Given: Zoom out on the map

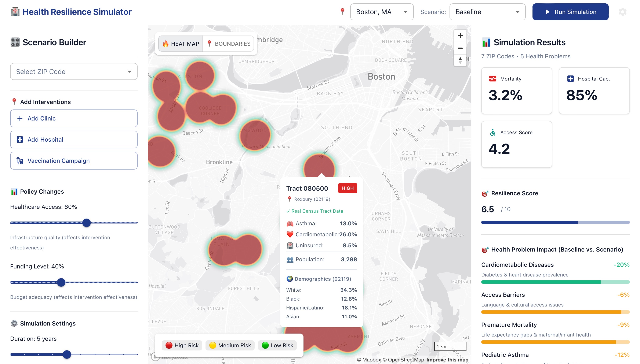Looking at the screenshot, I should pos(460,48).
